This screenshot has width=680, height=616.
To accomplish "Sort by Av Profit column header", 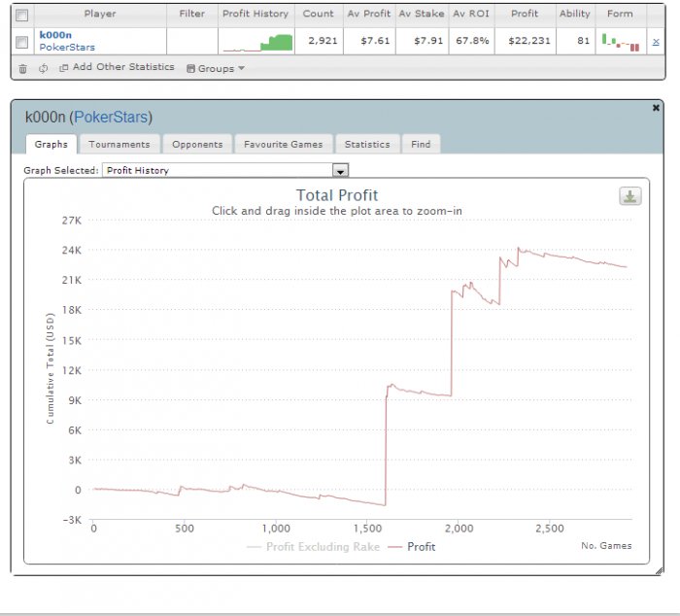I will click(x=369, y=14).
